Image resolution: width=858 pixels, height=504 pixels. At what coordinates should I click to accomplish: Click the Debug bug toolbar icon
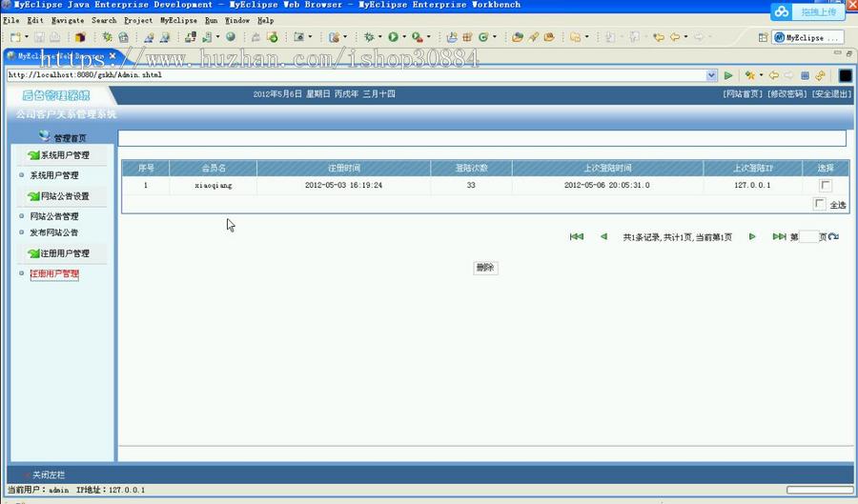click(x=369, y=37)
